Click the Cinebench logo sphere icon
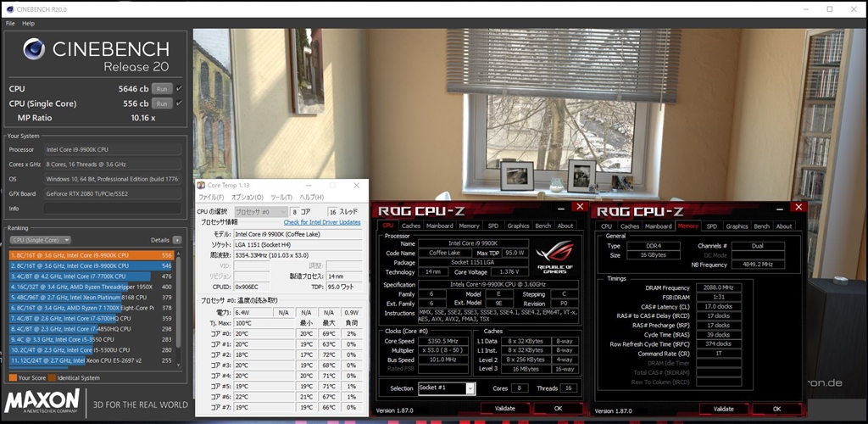This screenshot has width=868, height=424. click(34, 49)
